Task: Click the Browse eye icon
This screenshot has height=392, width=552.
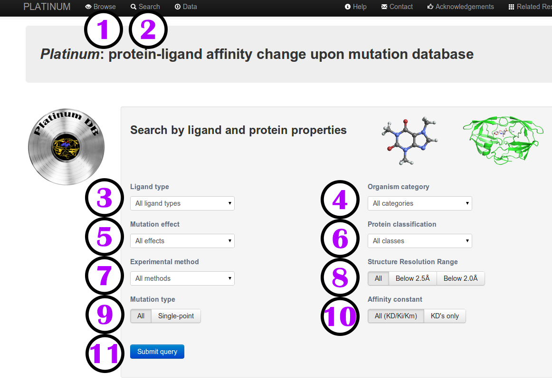Action: click(88, 7)
